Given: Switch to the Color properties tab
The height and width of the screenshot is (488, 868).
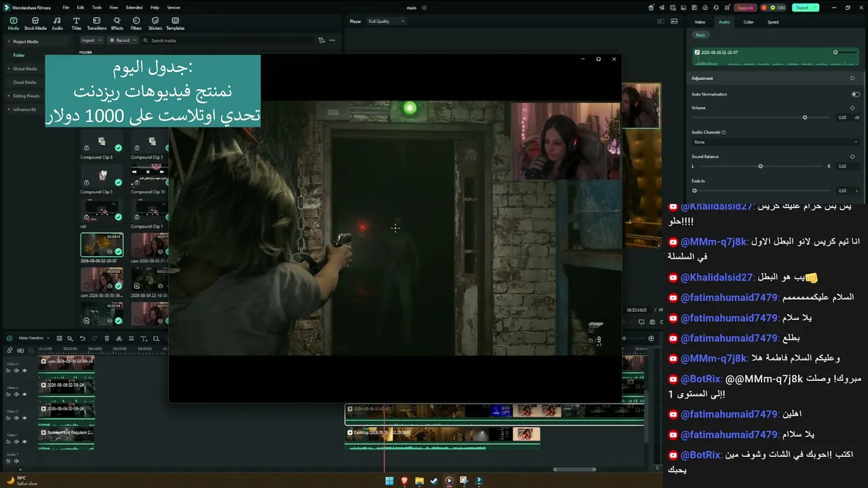Looking at the screenshot, I should (749, 22).
